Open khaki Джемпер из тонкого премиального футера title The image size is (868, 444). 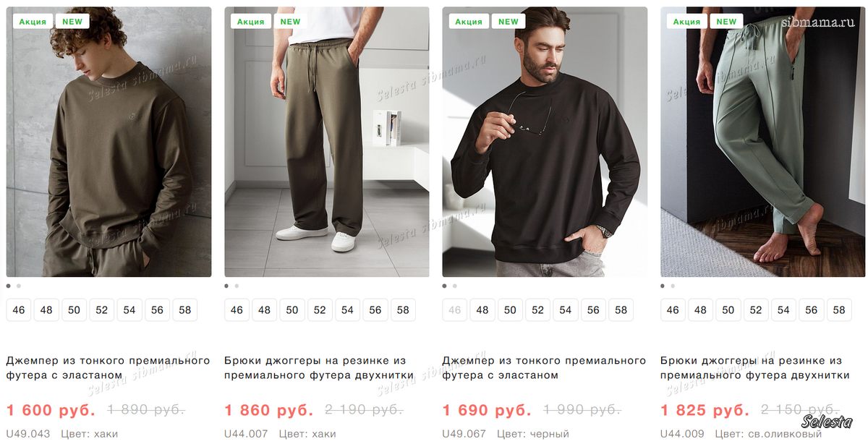coord(109,367)
